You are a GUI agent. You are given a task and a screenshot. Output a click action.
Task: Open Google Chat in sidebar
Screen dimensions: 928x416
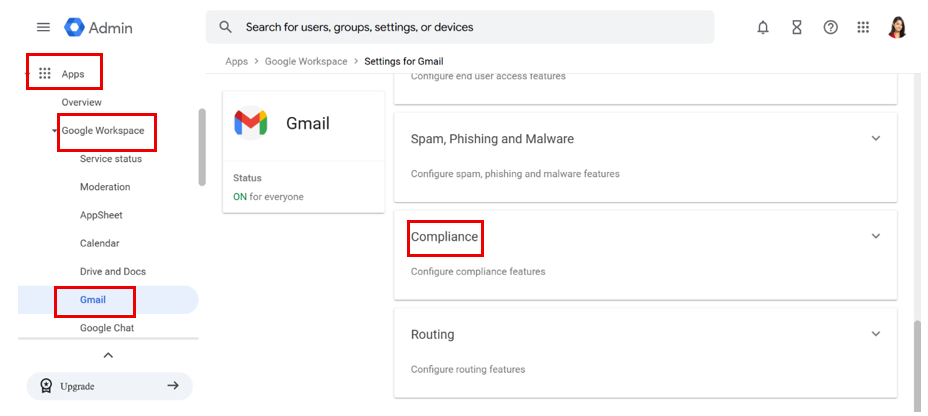(x=107, y=328)
